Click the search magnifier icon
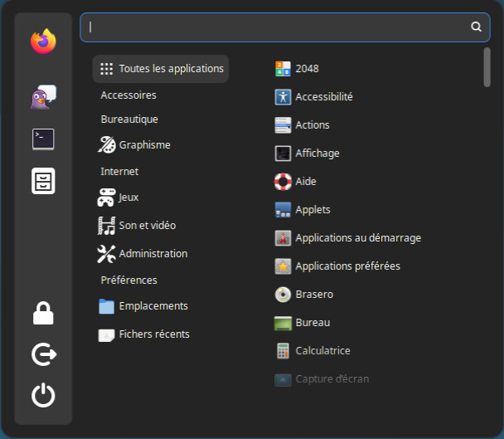This screenshot has width=504, height=439. tap(476, 27)
